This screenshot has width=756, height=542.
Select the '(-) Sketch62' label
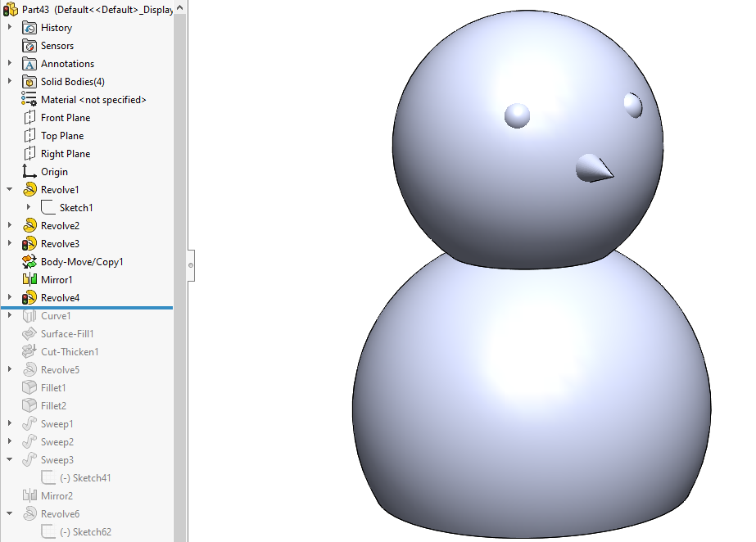click(85, 532)
